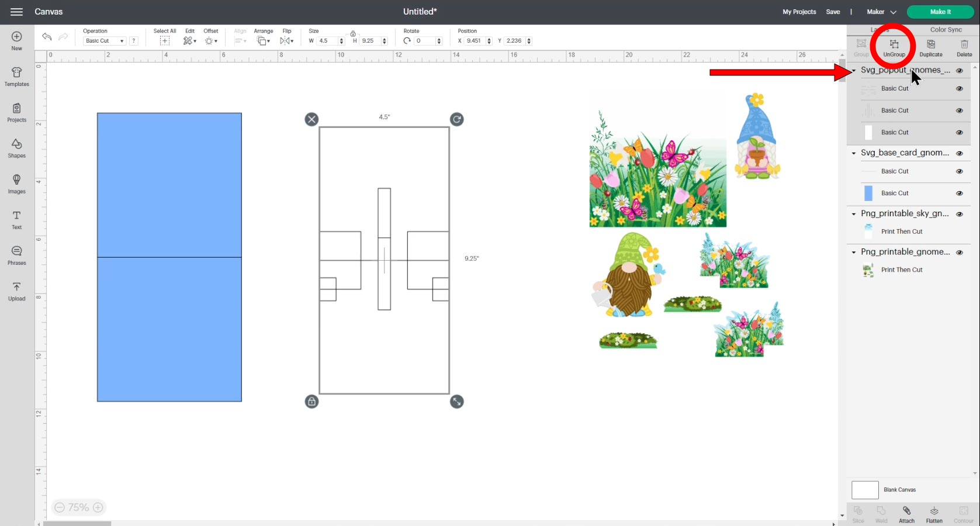980x526 pixels.
Task: Click the Make It button
Action: point(940,12)
